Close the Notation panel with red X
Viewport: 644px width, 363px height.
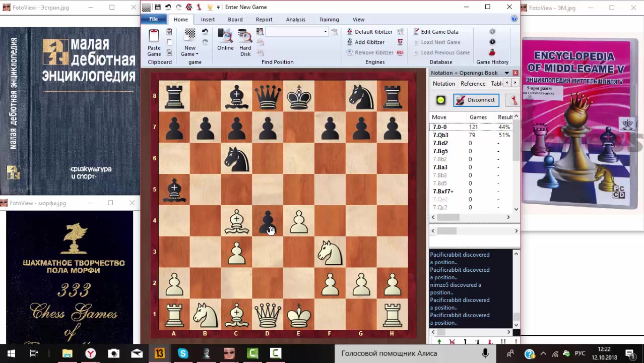click(x=516, y=73)
